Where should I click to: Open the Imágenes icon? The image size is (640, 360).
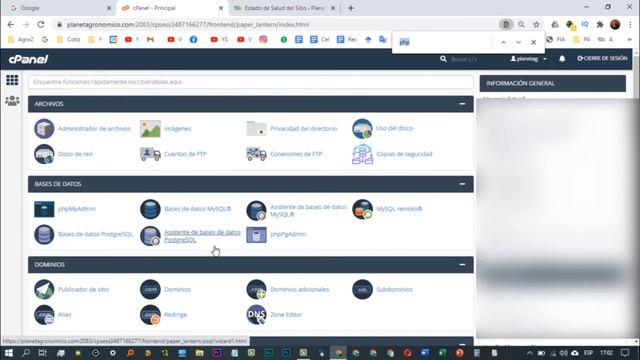150,129
